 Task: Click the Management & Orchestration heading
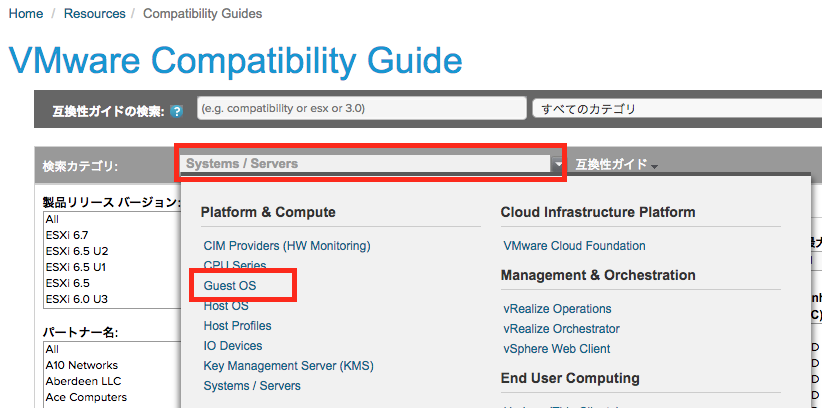click(598, 275)
